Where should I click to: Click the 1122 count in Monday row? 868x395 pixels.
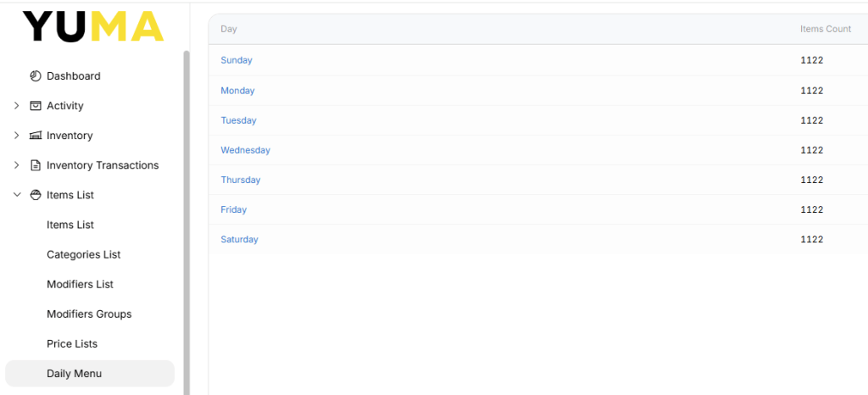pyautogui.click(x=812, y=90)
